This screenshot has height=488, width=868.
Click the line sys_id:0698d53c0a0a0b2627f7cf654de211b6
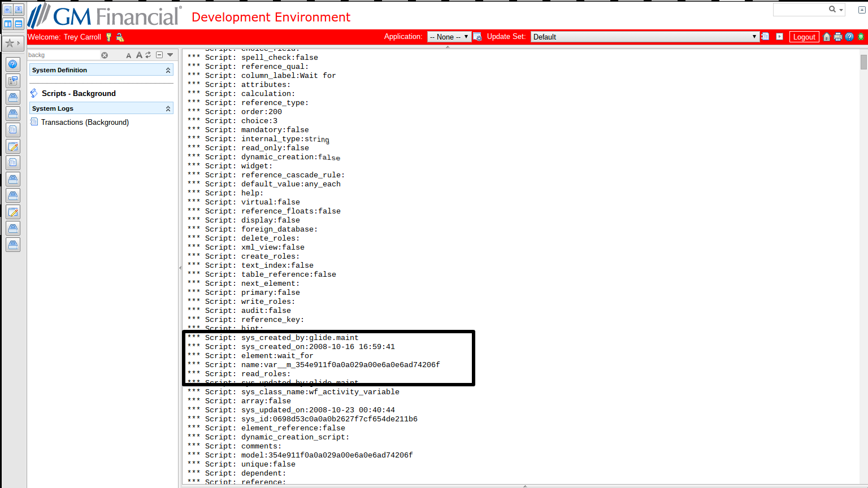point(302,419)
